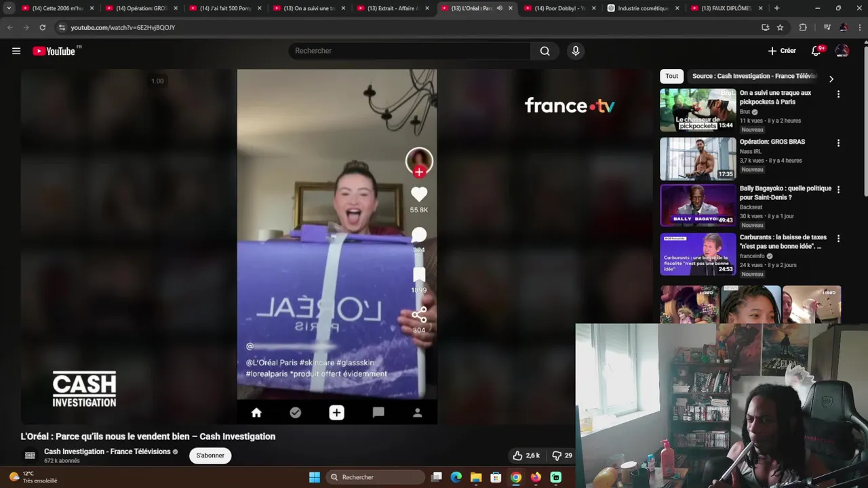This screenshot has height=488, width=868.
Task: Switch to the 'FAUX DIPLÔMES' tab
Action: [726, 8]
